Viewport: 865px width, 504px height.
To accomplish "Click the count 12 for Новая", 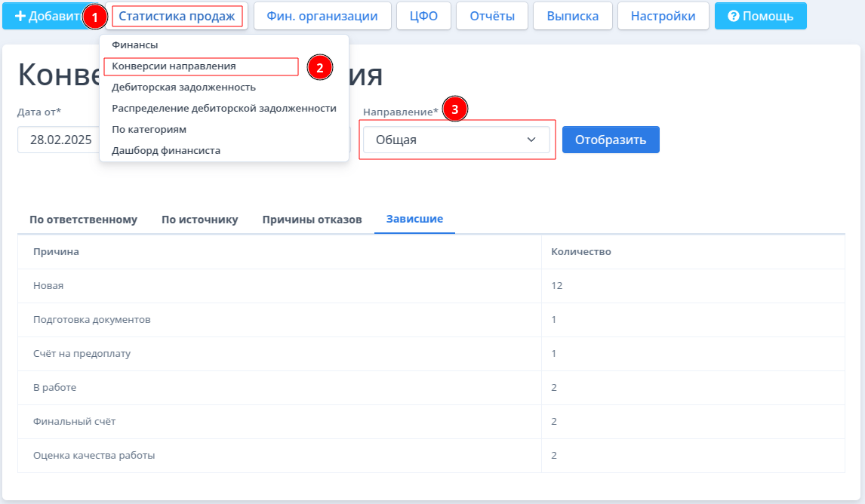I will coord(556,286).
